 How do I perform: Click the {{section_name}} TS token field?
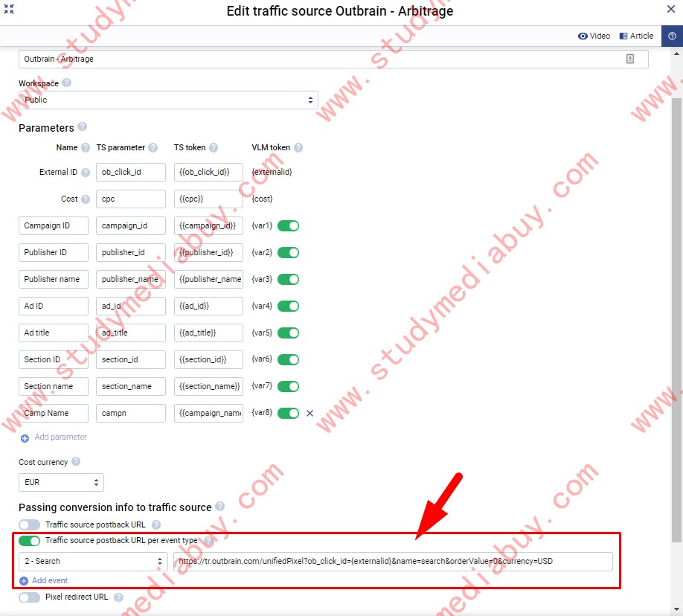click(x=208, y=386)
